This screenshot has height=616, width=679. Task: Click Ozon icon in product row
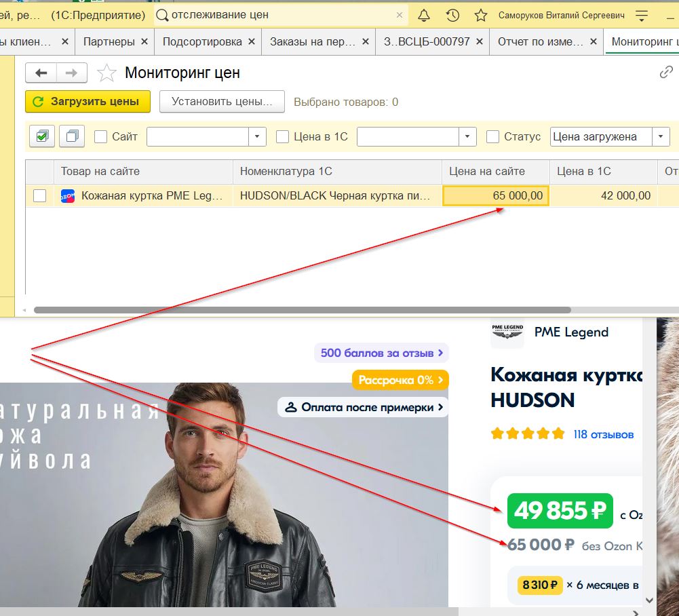point(68,196)
